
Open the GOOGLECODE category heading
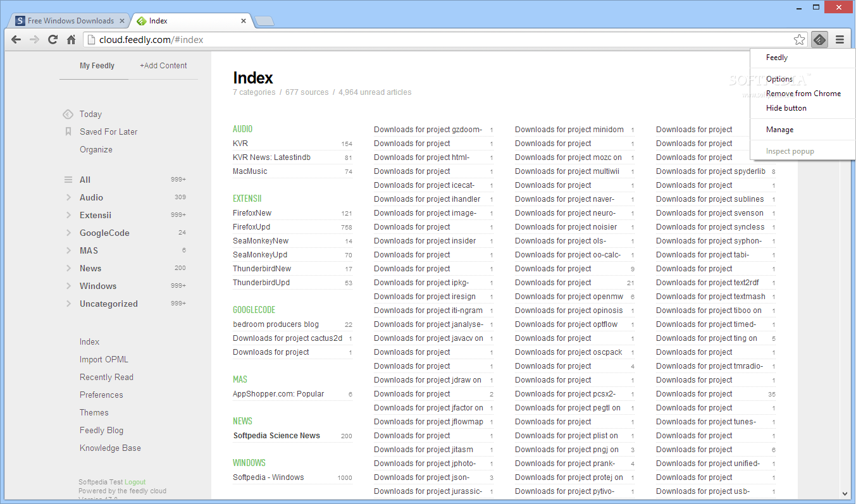click(254, 310)
